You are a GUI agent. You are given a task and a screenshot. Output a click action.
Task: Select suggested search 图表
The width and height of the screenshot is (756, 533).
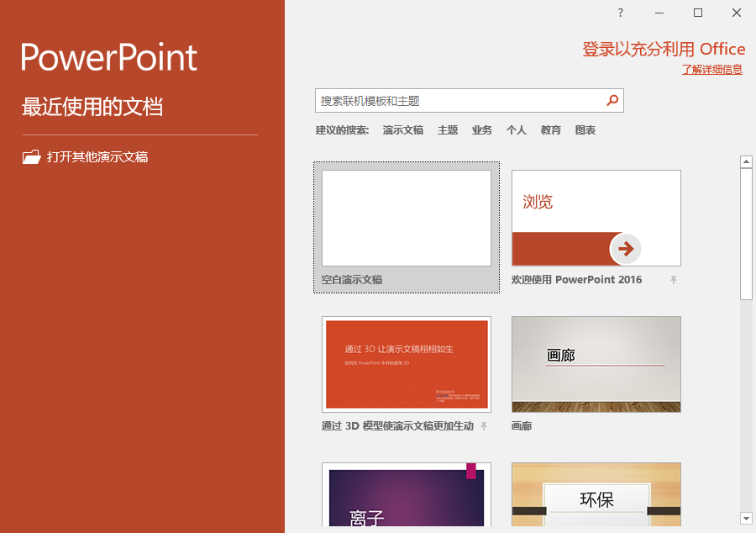[x=585, y=130]
